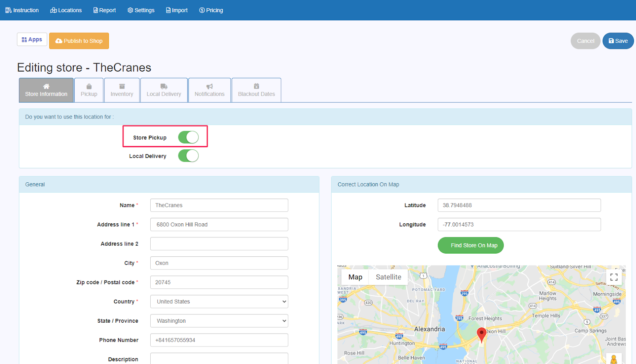The image size is (636, 364).
Task: Open Blackout Dates calendar tab
Action: pos(256,90)
